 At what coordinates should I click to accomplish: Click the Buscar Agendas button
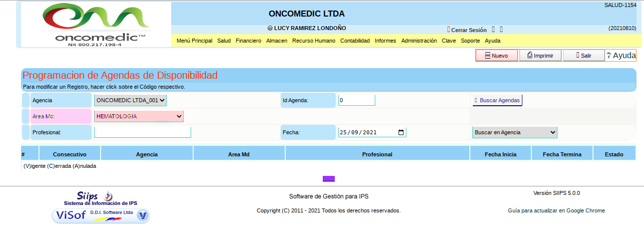coord(497,100)
